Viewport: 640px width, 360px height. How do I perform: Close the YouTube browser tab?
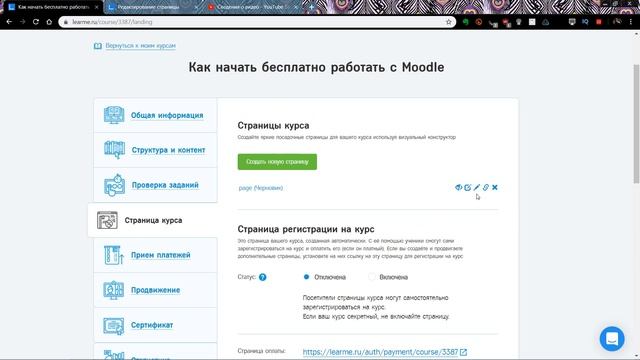296,7
